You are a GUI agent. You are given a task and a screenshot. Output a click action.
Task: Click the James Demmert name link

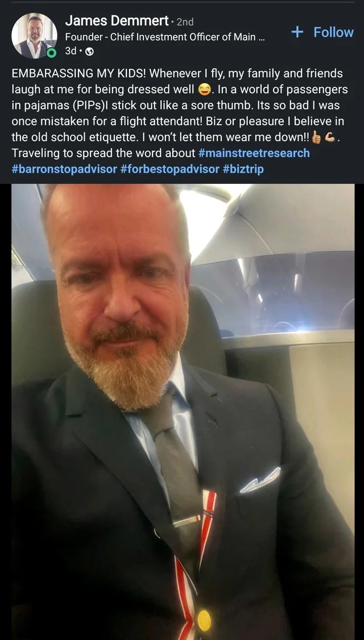117,20
